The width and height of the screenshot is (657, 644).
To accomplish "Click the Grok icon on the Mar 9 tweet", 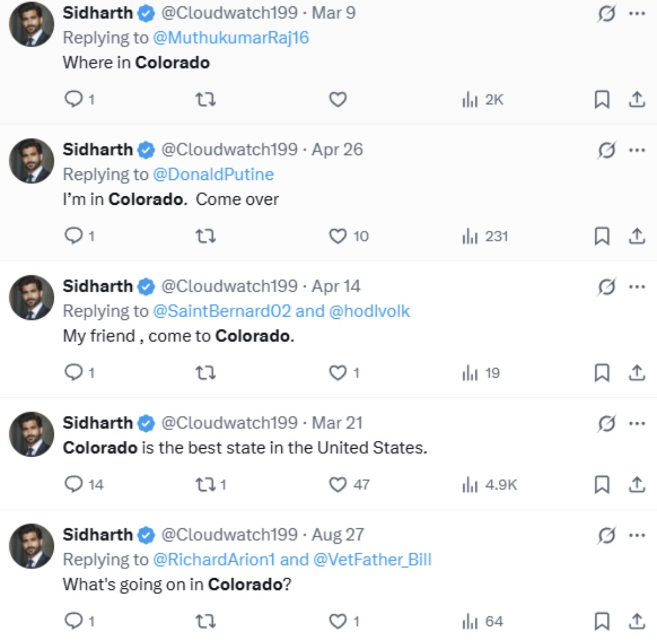I will (606, 13).
